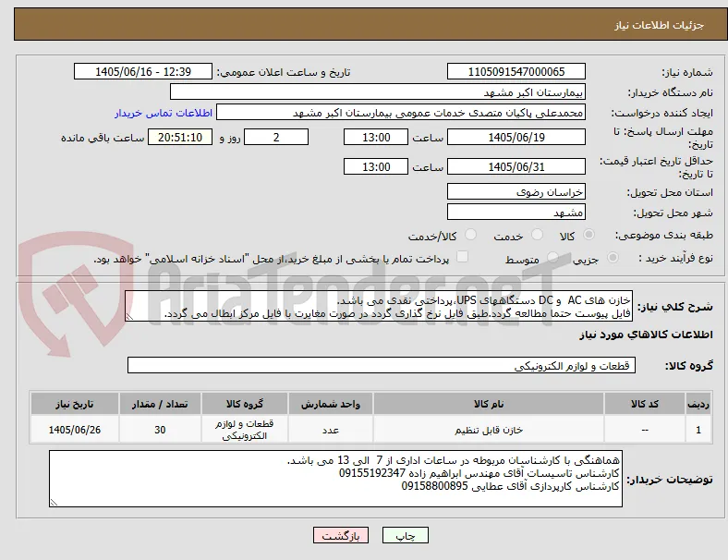Click the جزئیات اطلاعات نیاز header title
The image size is (728, 560).
coord(660,25)
